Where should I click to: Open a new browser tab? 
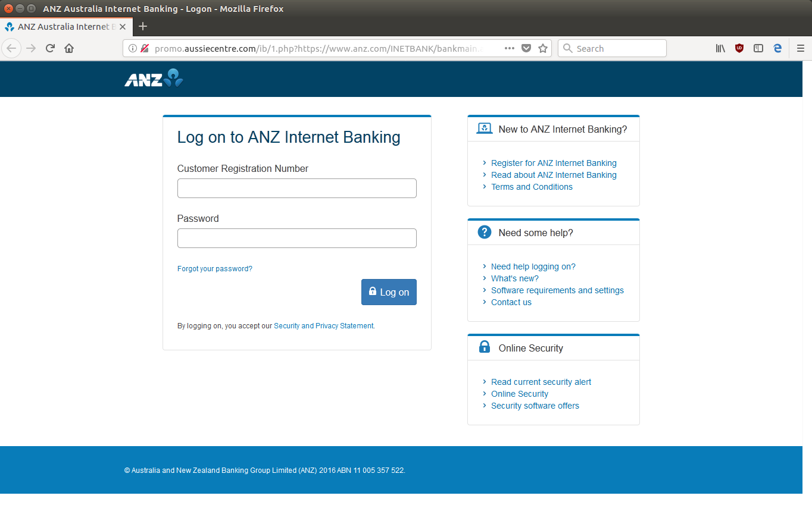point(142,26)
